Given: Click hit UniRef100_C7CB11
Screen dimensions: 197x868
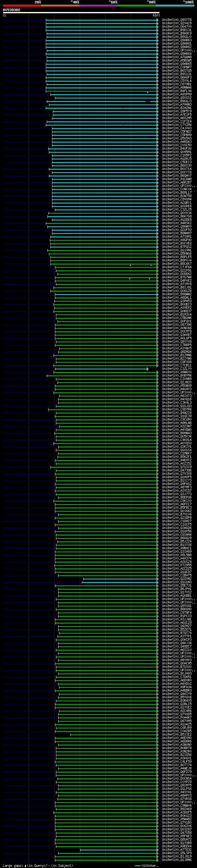Looking at the screenshot, I should [x=177, y=365].
